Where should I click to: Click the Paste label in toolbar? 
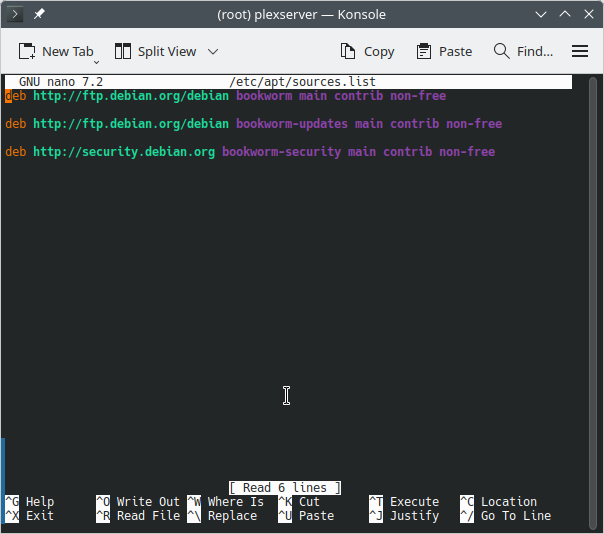(x=455, y=51)
